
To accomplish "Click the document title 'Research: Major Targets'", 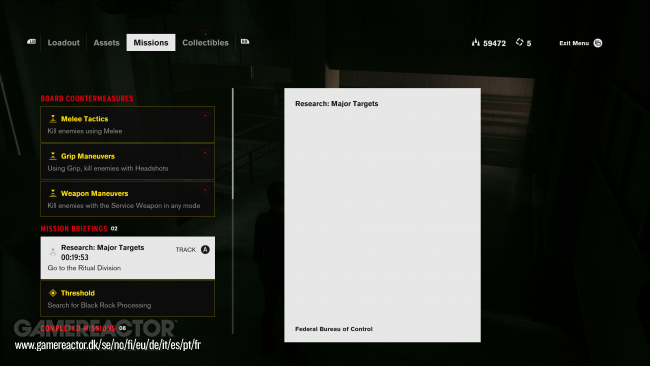I will point(337,104).
